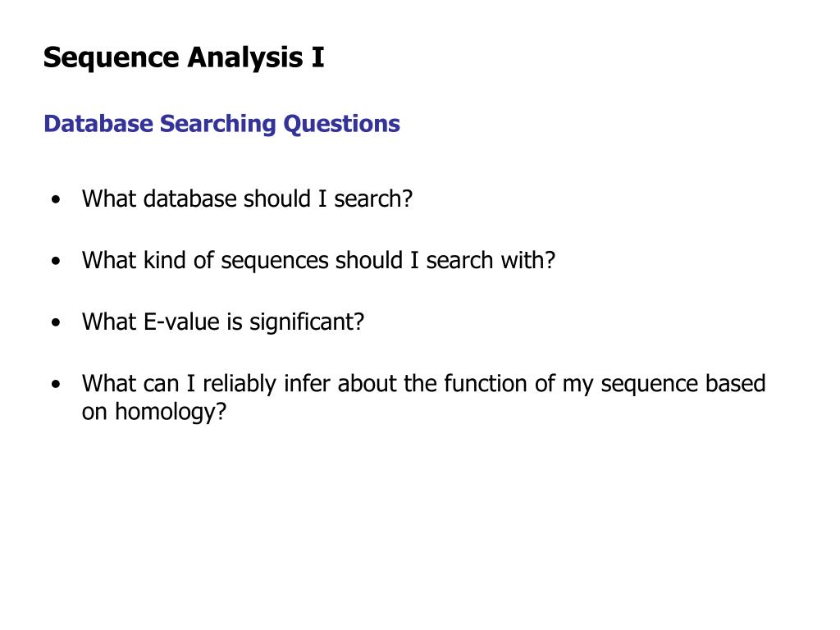Click the Sequence Analysis I title

[184, 58]
